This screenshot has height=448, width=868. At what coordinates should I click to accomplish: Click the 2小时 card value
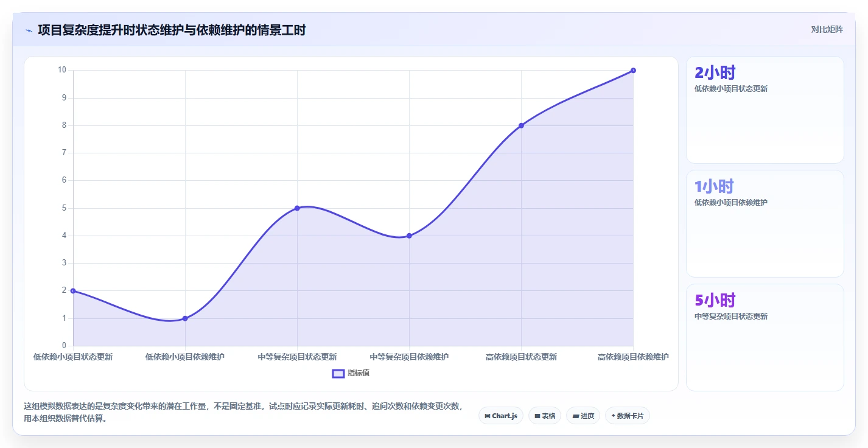coord(715,73)
